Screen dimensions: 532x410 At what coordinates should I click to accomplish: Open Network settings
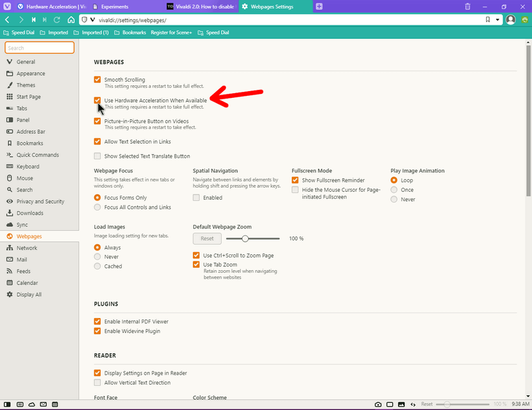[x=39, y=248]
